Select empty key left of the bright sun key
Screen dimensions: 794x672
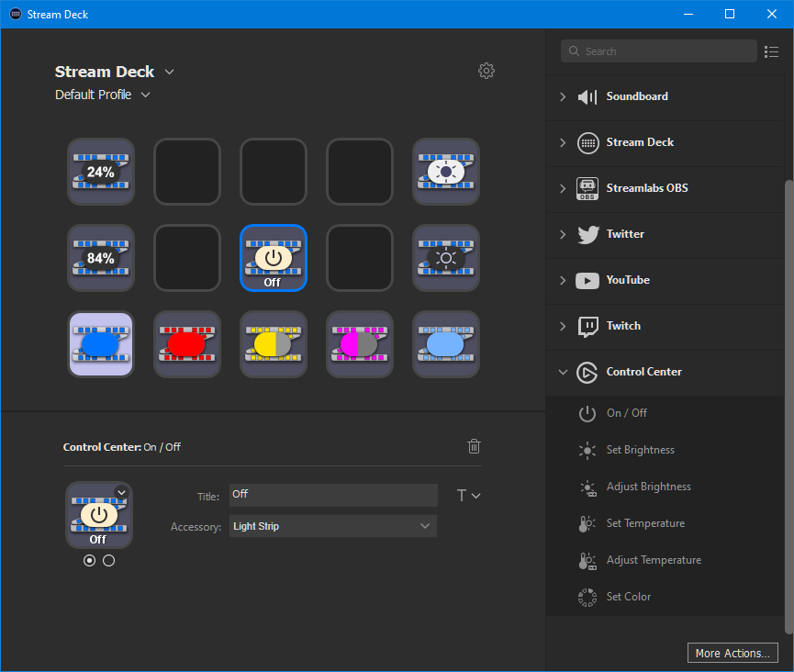pos(360,172)
